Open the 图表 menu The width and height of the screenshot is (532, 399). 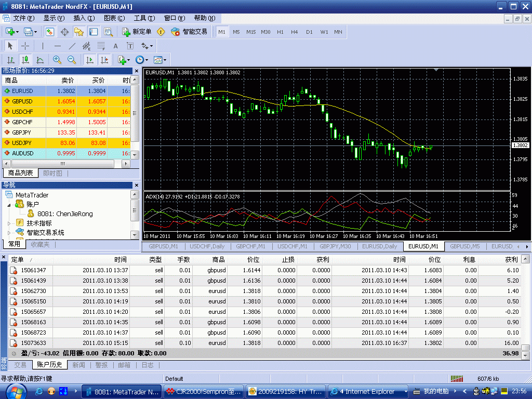point(114,18)
